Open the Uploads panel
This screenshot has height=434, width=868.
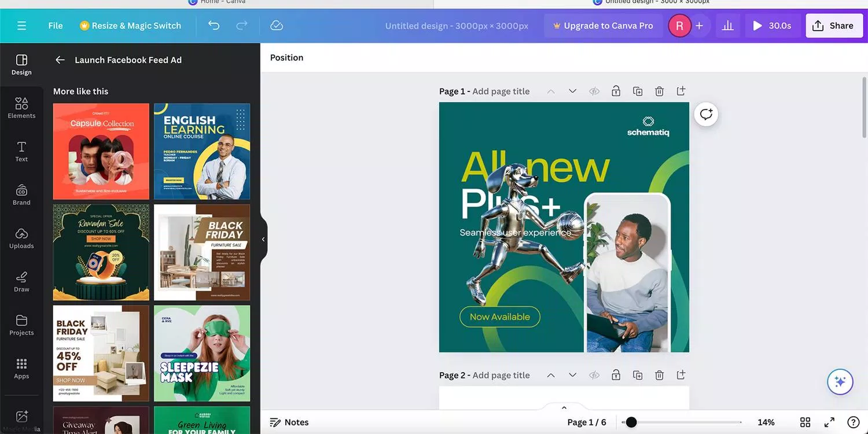pos(21,237)
